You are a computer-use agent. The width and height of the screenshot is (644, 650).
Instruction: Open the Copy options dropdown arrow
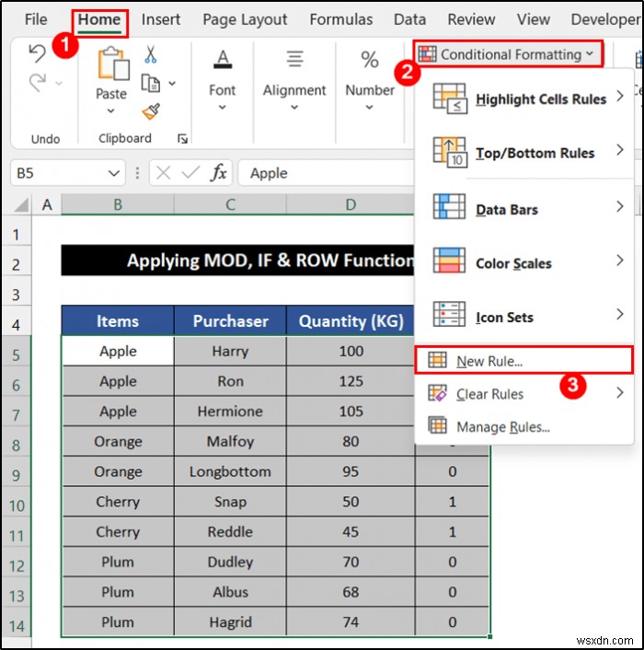(x=172, y=84)
